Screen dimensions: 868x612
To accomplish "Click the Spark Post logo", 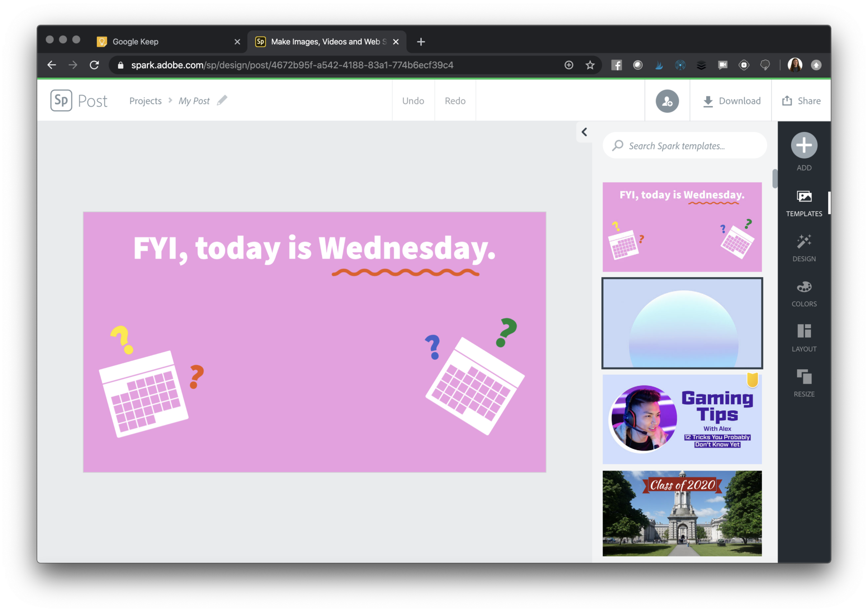I will tap(61, 100).
